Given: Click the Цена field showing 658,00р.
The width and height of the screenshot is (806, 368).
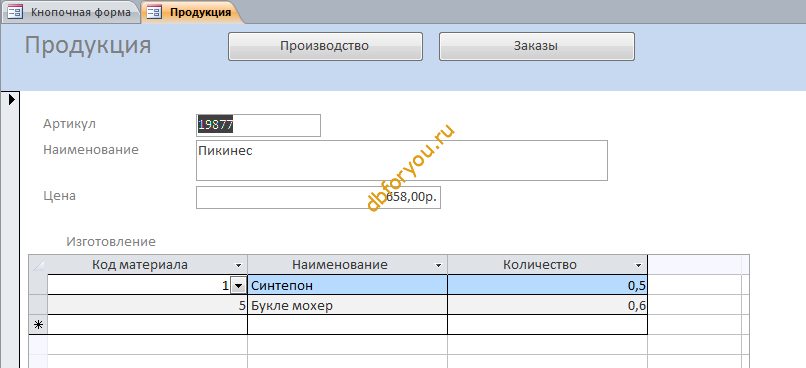Looking at the screenshot, I should coord(318,197).
